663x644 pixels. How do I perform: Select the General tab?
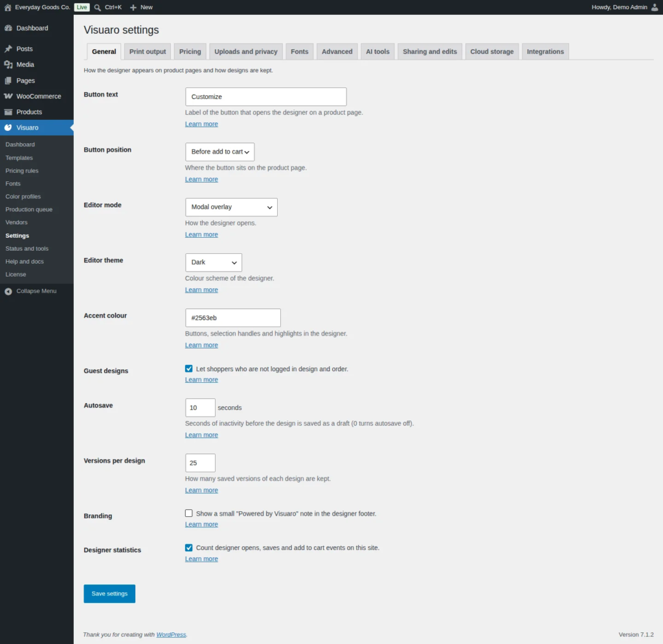pyautogui.click(x=104, y=52)
